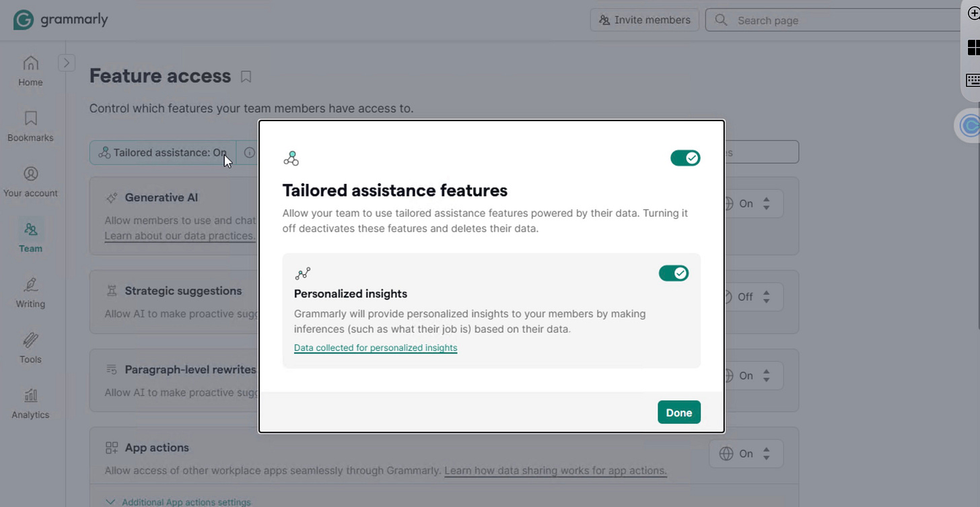980x507 pixels.
Task: Click the magnifier icon in Search page
Action: pos(721,20)
